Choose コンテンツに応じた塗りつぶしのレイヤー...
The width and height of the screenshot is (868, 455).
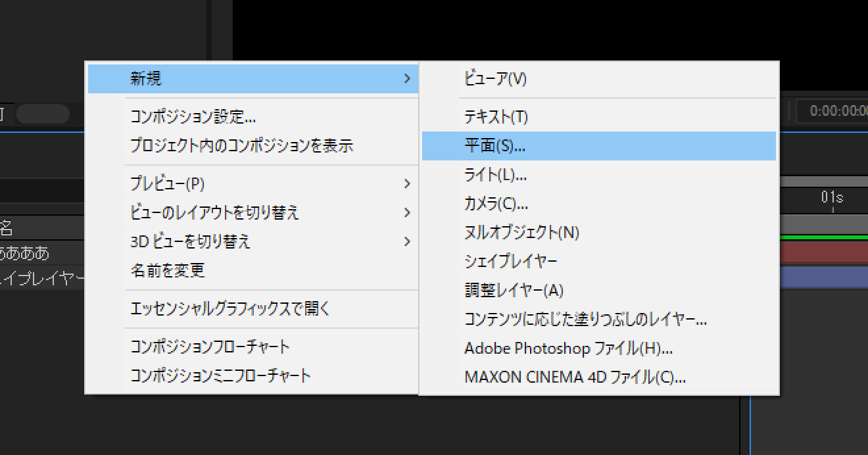tap(599, 320)
